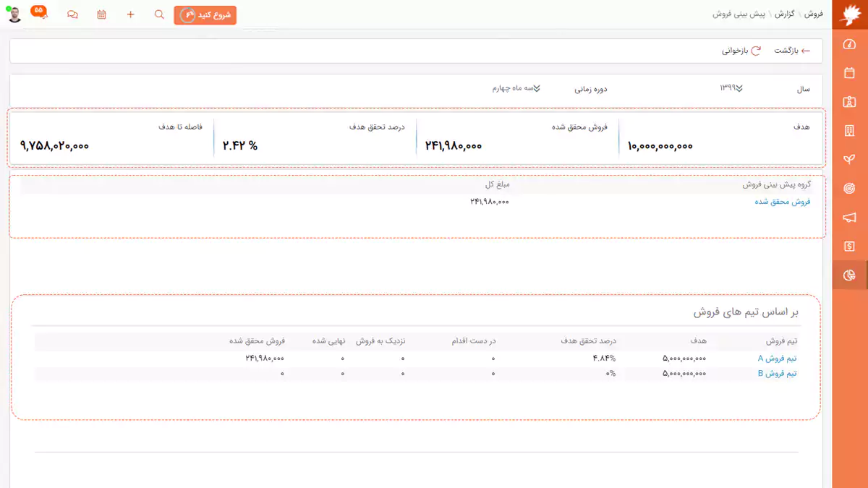Click the شروع کنید progress button

205,14
